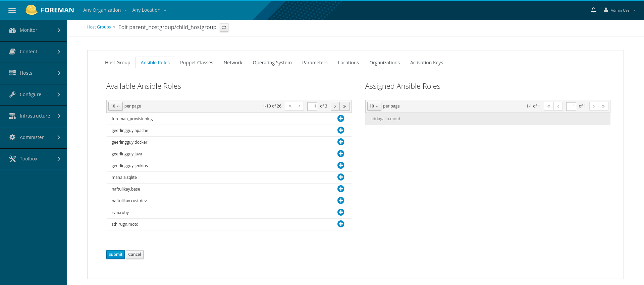Open the Organizations tab
The width and height of the screenshot is (644, 285).
384,63
